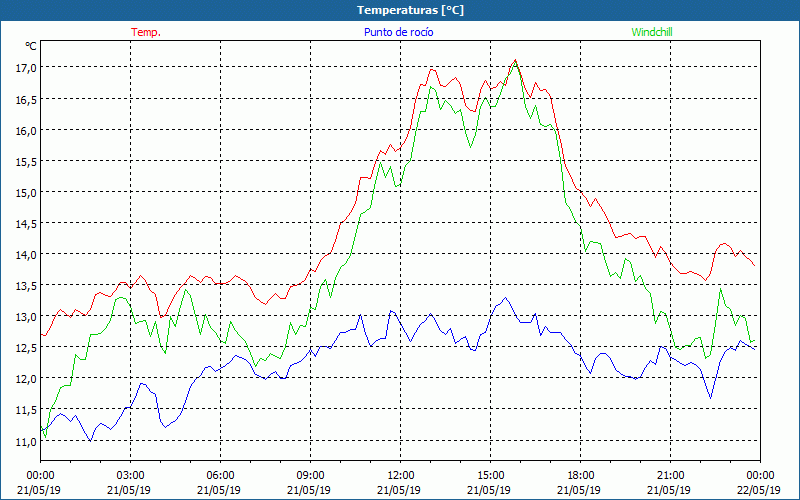Click the 21/05/19 date below 00:00
Screen dimensions: 800x500
[x=39, y=490]
